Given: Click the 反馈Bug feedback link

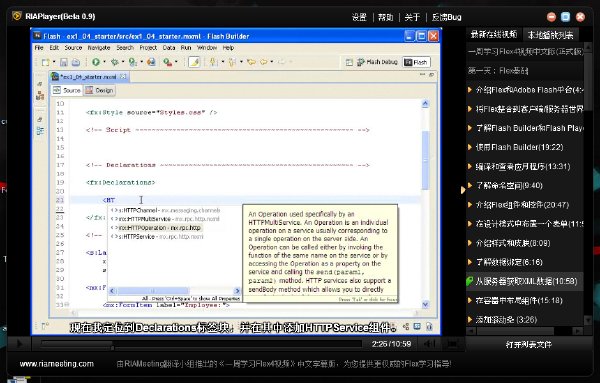Looking at the screenshot, I should point(447,17).
